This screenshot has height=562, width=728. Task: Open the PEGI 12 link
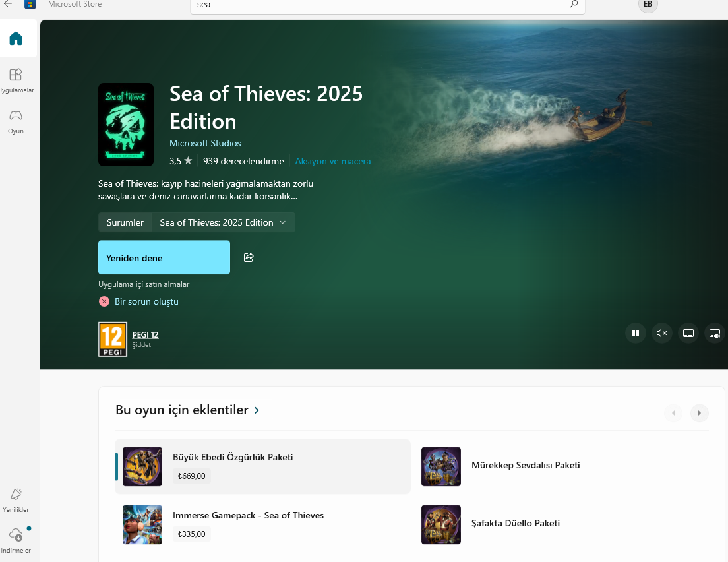(x=145, y=335)
